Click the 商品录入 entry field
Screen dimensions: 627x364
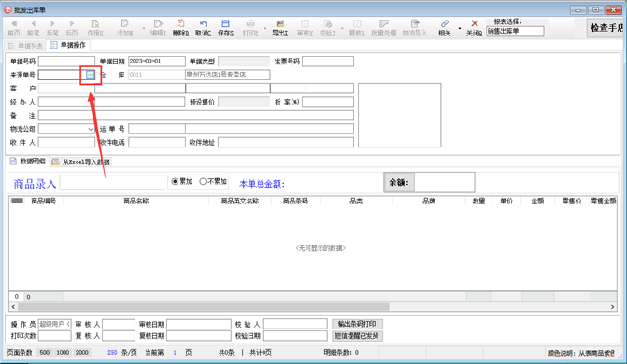pos(111,183)
